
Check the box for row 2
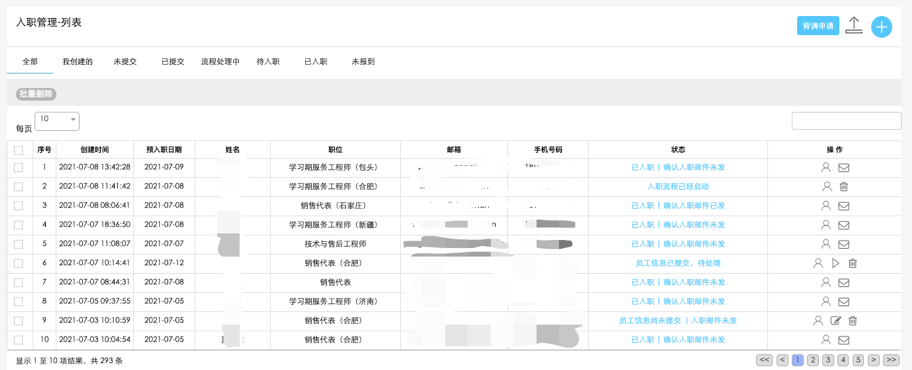pyautogui.click(x=19, y=187)
